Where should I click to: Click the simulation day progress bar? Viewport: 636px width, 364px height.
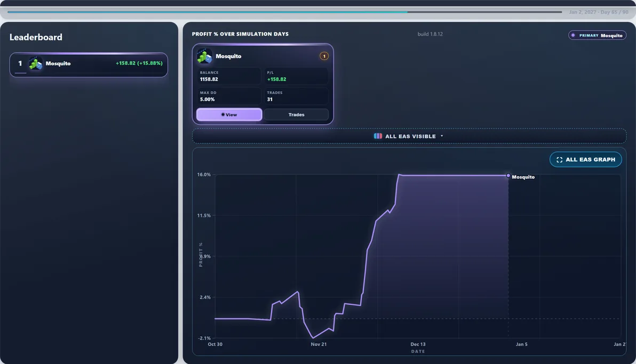[284, 12]
